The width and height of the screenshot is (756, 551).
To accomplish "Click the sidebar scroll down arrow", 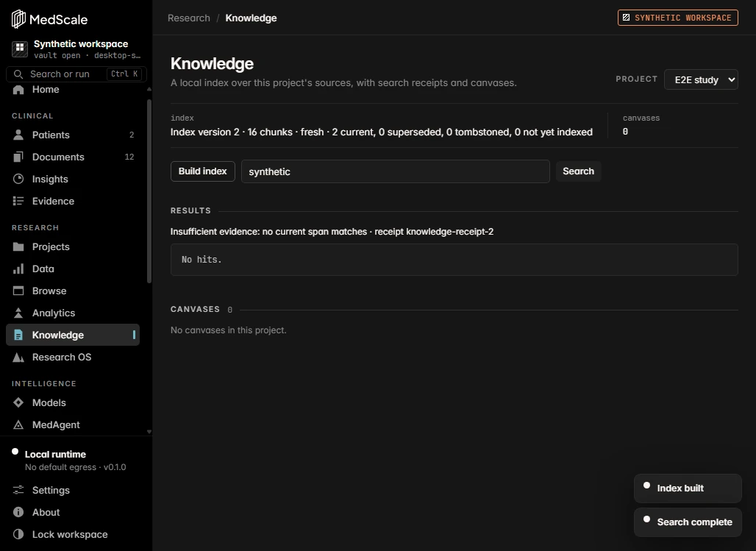I will tap(149, 432).
